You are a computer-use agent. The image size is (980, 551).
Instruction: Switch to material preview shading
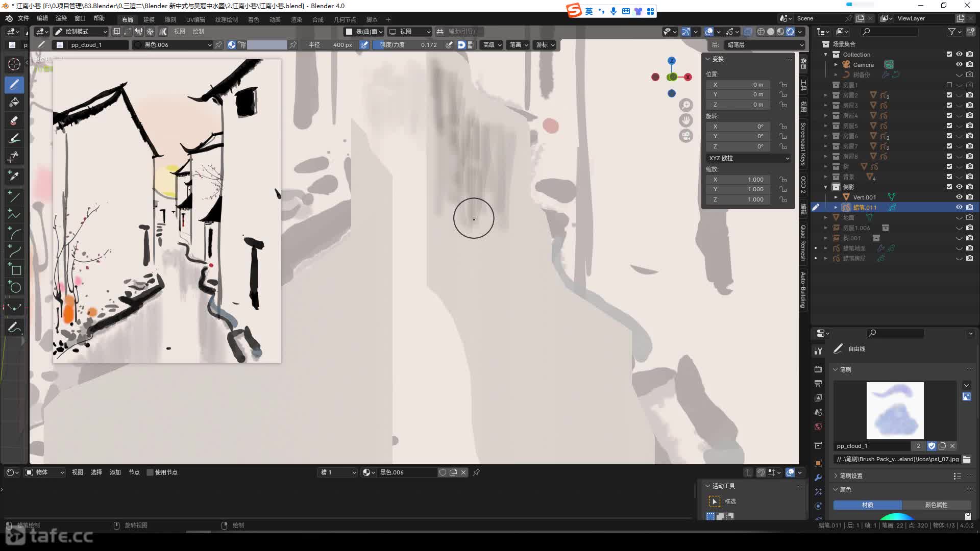780,32
